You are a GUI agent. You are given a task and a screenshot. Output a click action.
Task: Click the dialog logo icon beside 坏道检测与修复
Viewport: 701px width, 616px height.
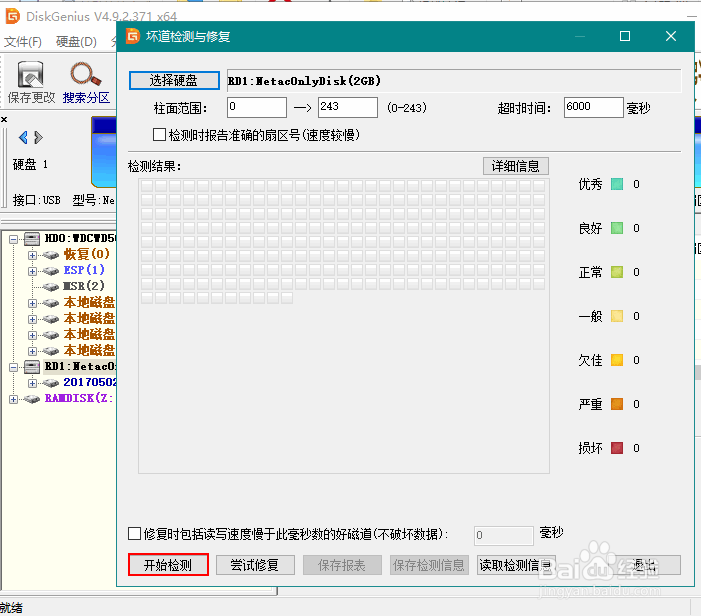[133, 36]
